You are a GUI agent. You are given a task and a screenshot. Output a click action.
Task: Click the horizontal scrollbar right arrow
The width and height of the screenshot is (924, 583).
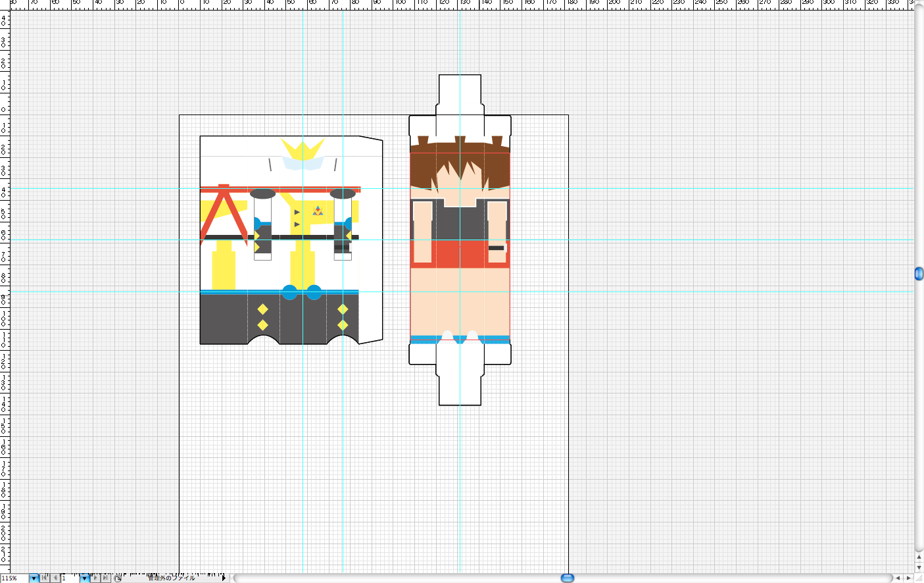908,578
